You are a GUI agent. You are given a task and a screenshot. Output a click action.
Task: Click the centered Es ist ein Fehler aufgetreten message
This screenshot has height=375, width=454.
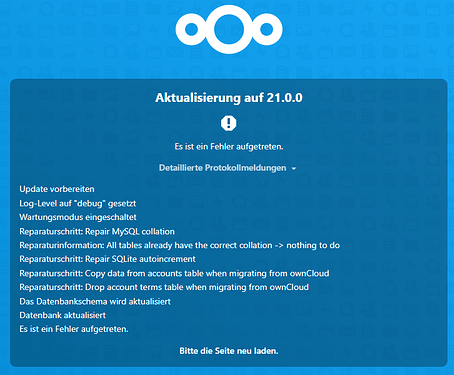(229, 147)
